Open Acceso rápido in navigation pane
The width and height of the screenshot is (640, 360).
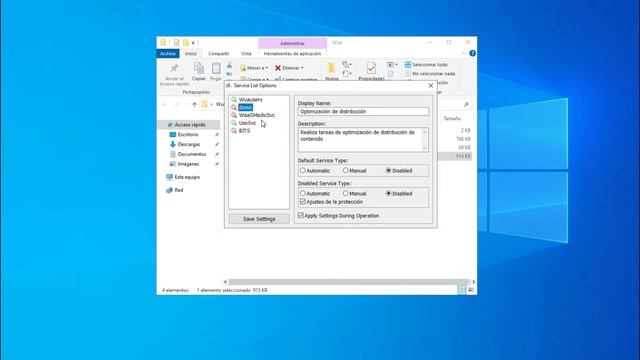[x=190, y=124]
